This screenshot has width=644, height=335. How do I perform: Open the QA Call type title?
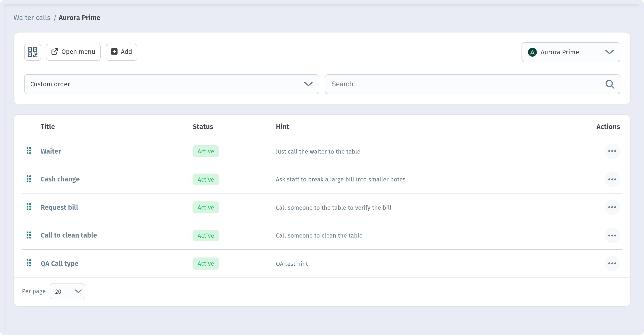point(59,264)
